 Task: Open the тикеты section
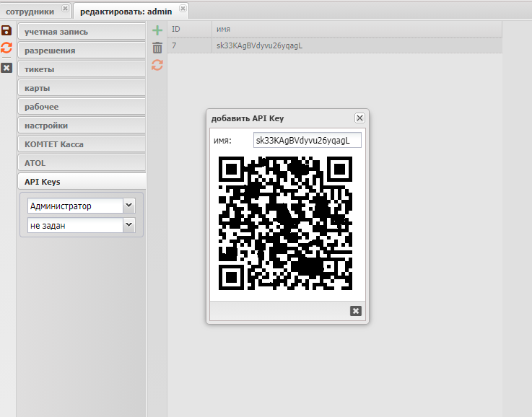point(81,69)
